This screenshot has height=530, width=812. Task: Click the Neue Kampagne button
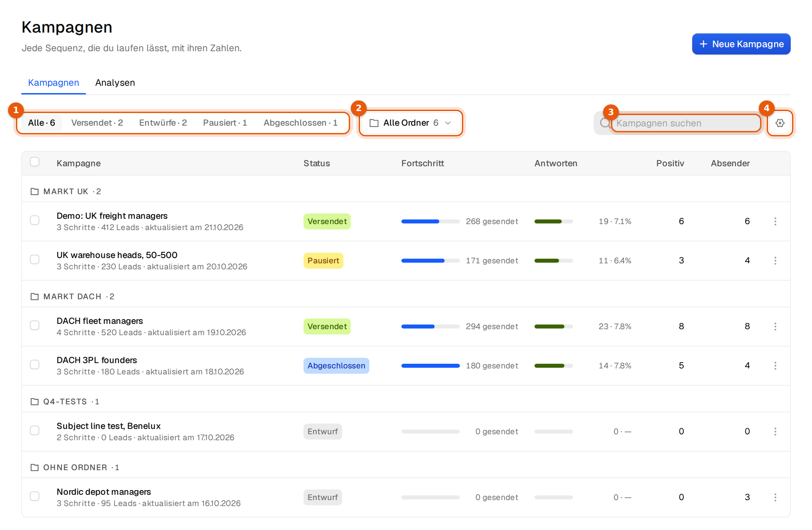click(x=741, y=44)
